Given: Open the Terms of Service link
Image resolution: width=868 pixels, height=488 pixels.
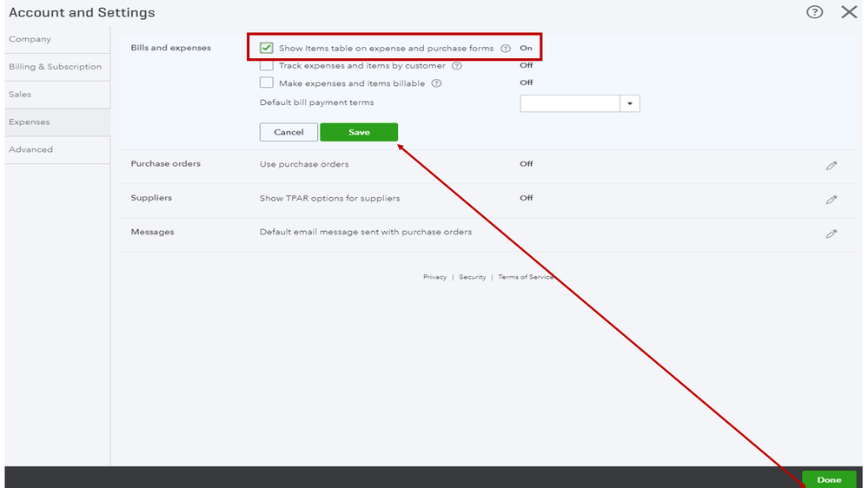Looking at the screenshot, I should tap(526, 277).
